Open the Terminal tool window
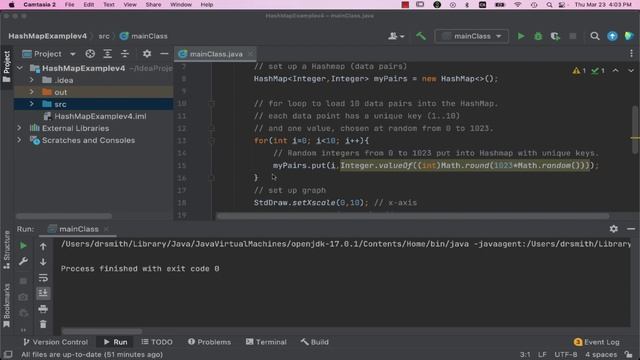 266,342
